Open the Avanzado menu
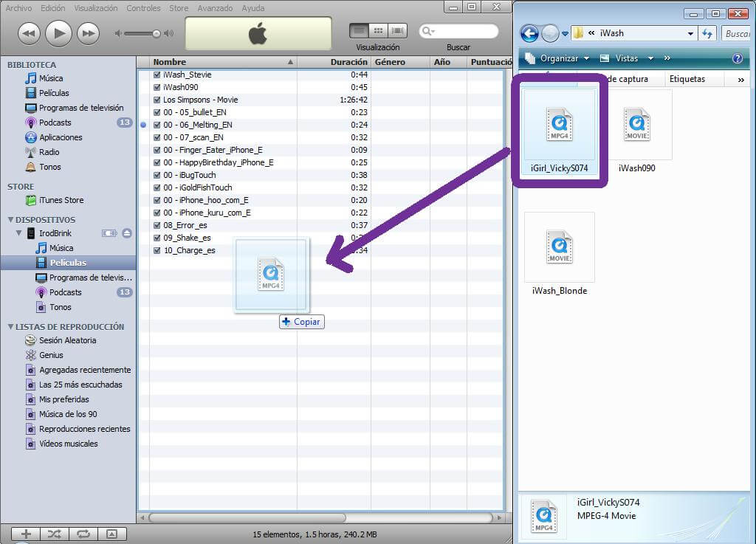Viewport: 756px width, 544px height. click(x=215, y=7)
